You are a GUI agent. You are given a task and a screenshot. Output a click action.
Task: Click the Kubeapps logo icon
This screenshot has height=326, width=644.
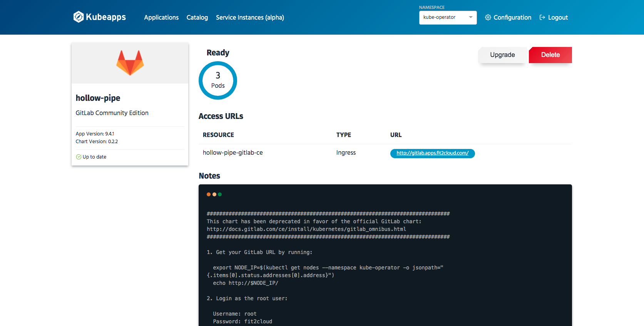click(79, 17)
